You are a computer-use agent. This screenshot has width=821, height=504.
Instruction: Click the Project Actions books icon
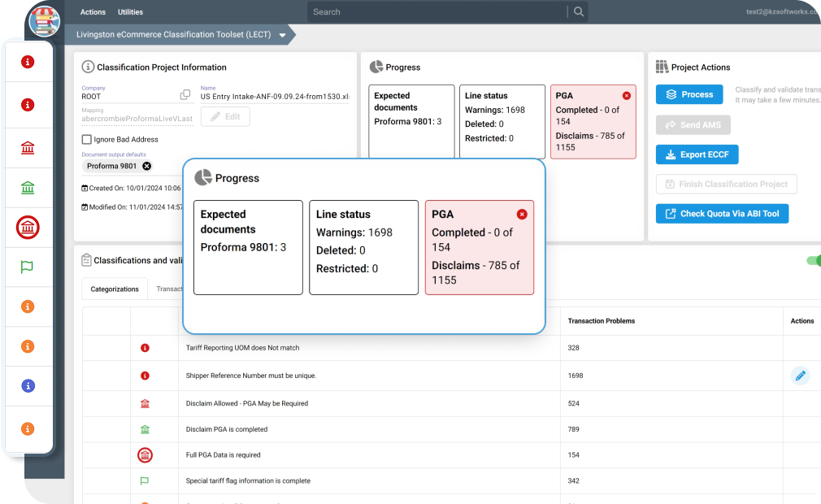coord(662,67)
